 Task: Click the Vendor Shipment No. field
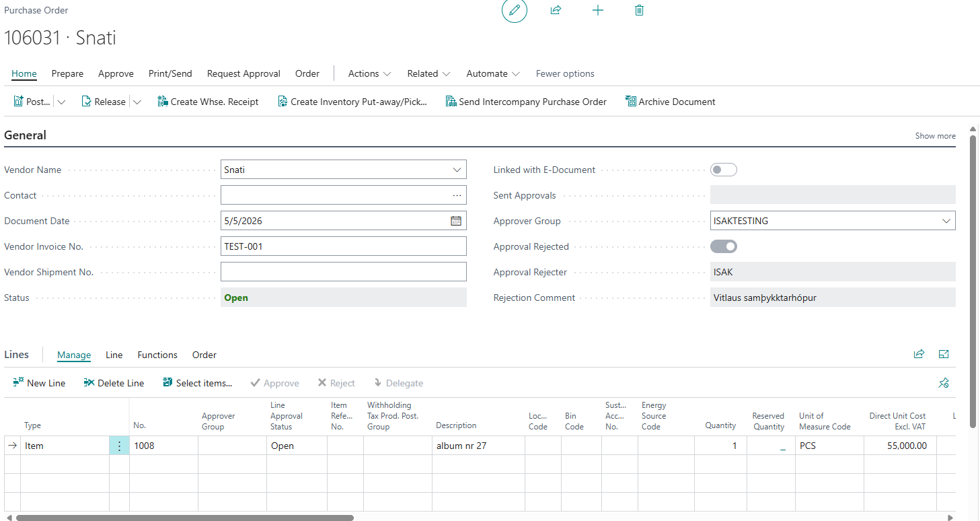pyautogui.click(x=343, y=272)
